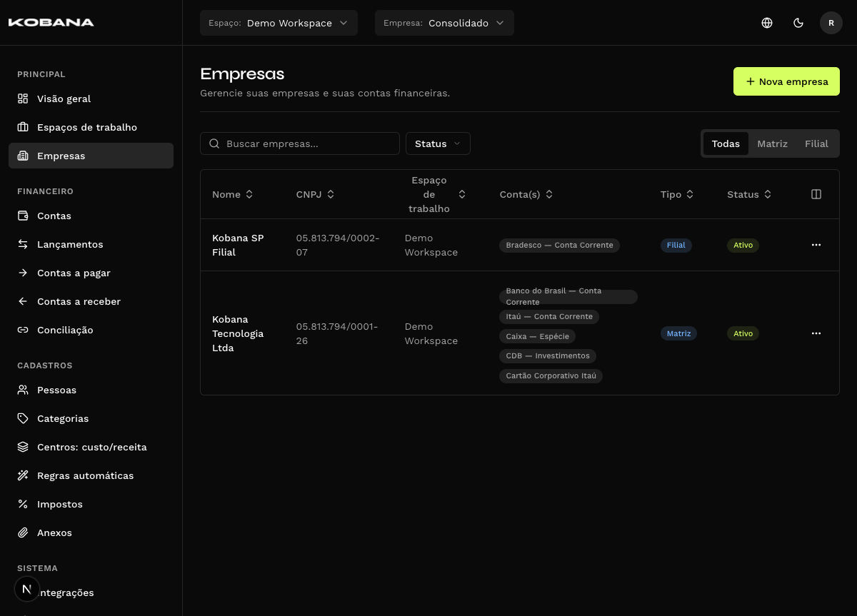Image resolution: width=857 pixels, height=616 pixels.
Task: Toggle dark mode moon icon
Action: [798, 23]
